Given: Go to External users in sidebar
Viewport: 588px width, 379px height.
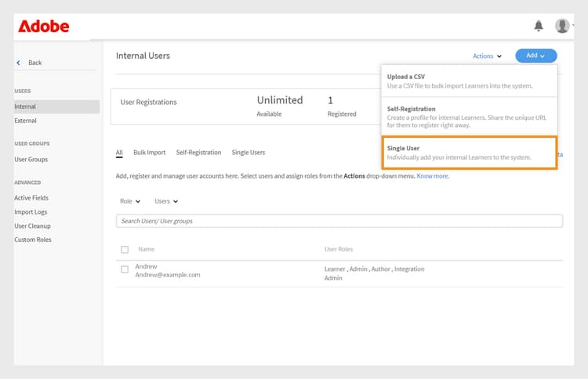Looking at the screenshot, I should pyautogui.click(x=25, y=121).
